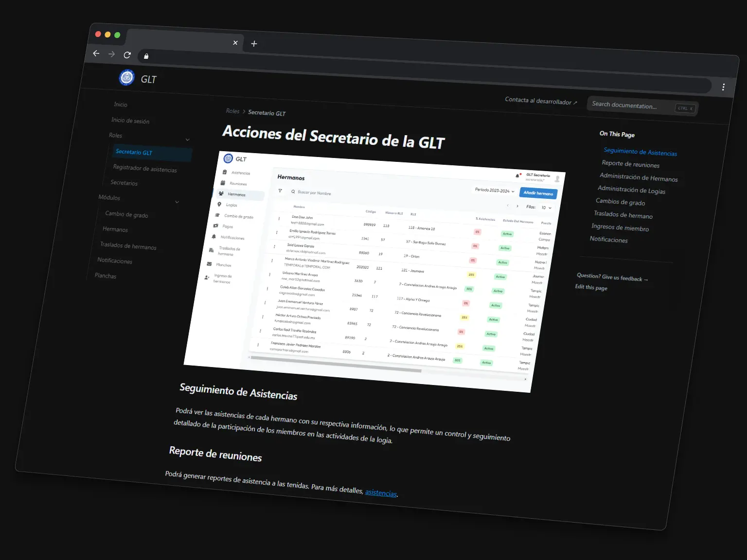Click the Añadir hermano button
This screenshot has height=560, width=747.
(x=538, y=193)
